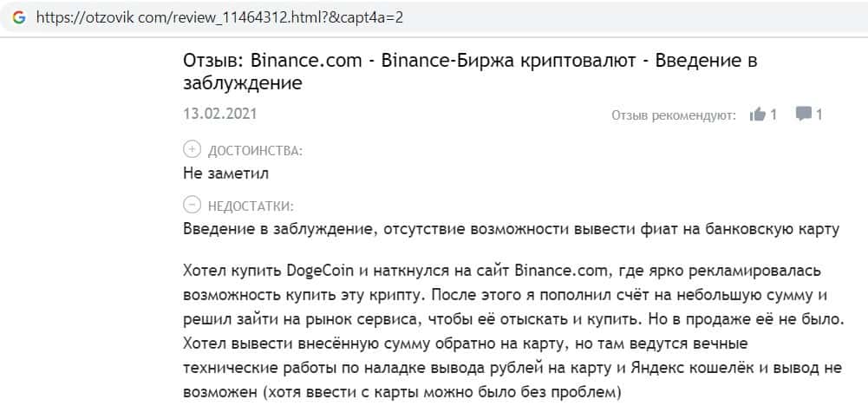Click the ДОСТОИНСТВА section label

pyautogui.click(x=256, y=151)
